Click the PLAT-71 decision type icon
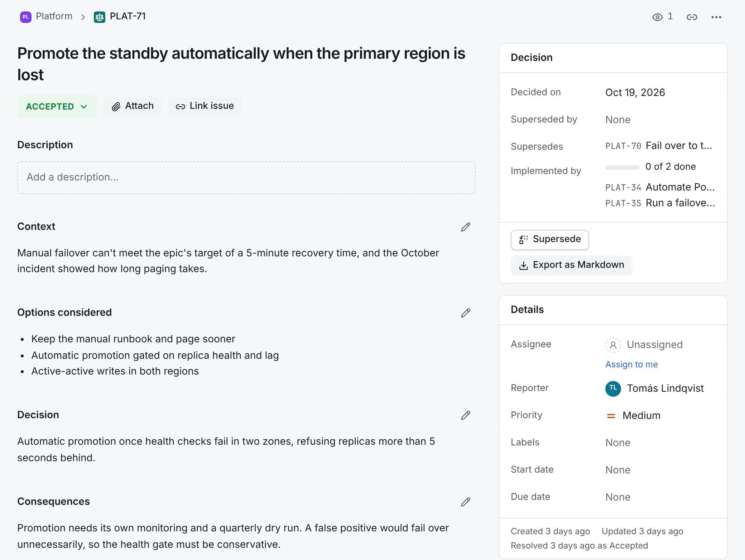The image size is (745, 560). click(99, 17)
